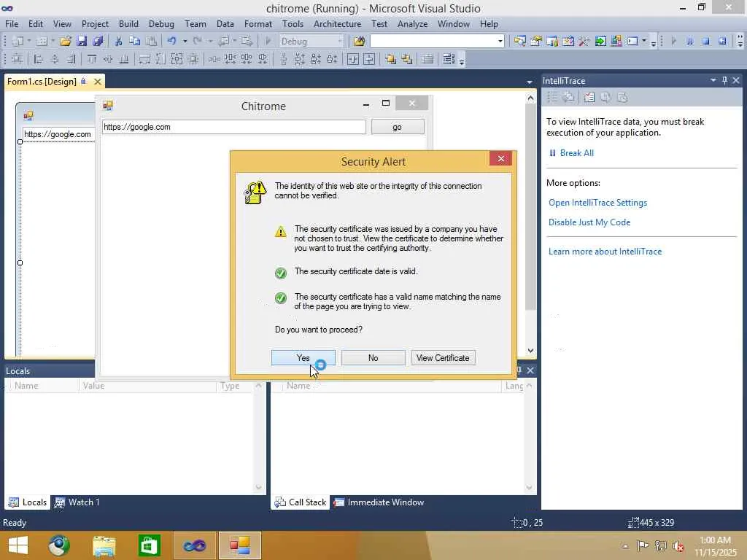The image size is (747, 560).
Task: Expand the Find combo box dropdown arrow
Action: coord(500,42)
